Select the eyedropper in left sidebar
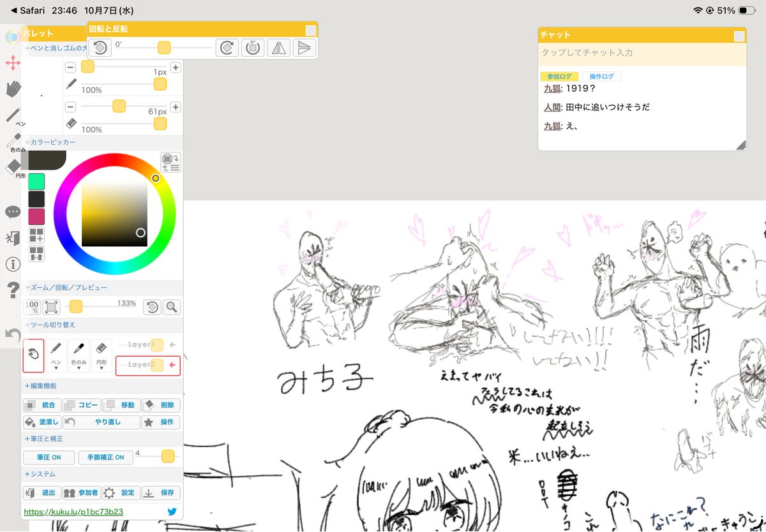766x532 pixels. (x=13, y=141)
